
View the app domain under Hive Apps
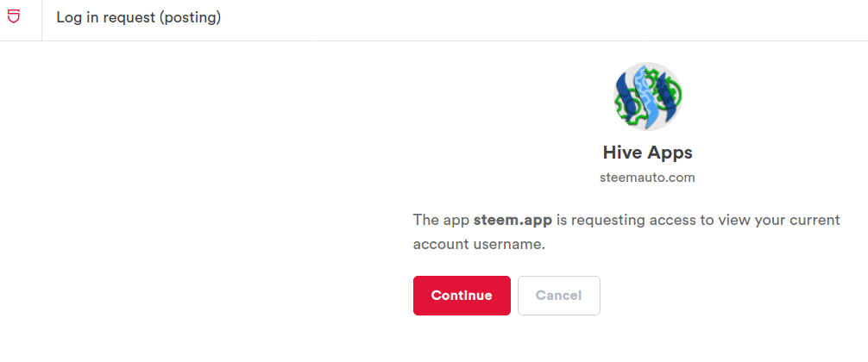(x=647, y=178)
